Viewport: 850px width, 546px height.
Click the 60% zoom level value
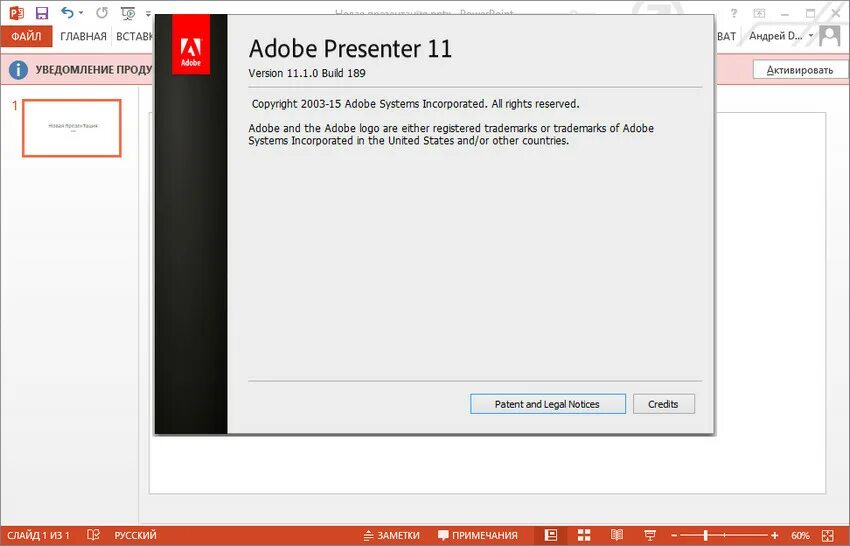800,535
